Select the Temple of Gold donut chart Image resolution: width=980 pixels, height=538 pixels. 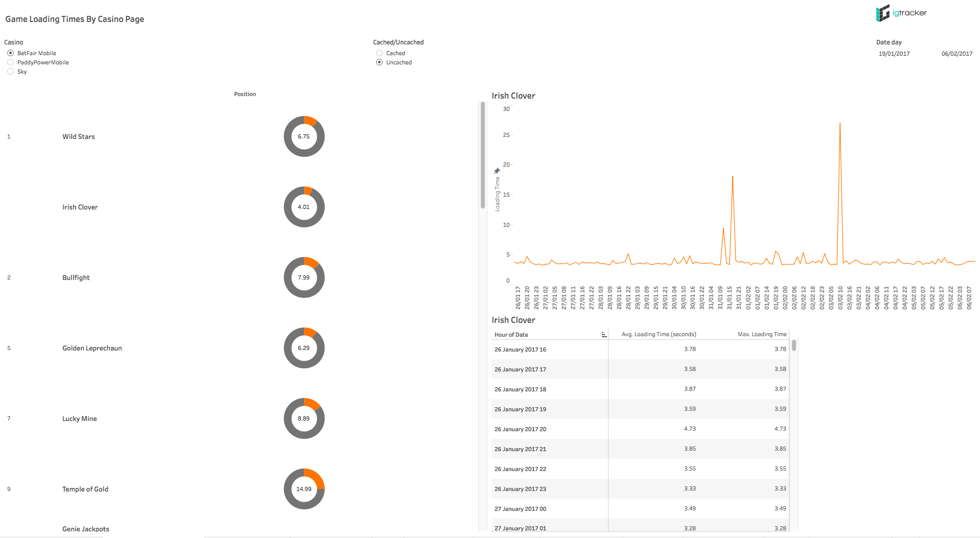[304, 489]
